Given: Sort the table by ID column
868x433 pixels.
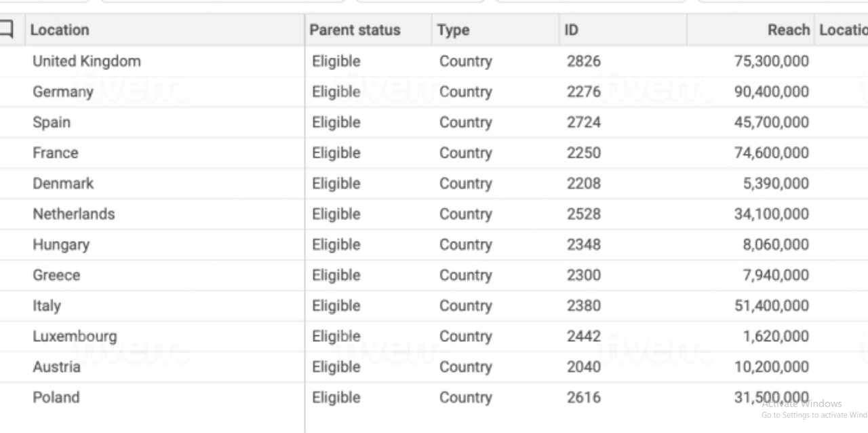Looking at the screenshot, I should point(572,30).
